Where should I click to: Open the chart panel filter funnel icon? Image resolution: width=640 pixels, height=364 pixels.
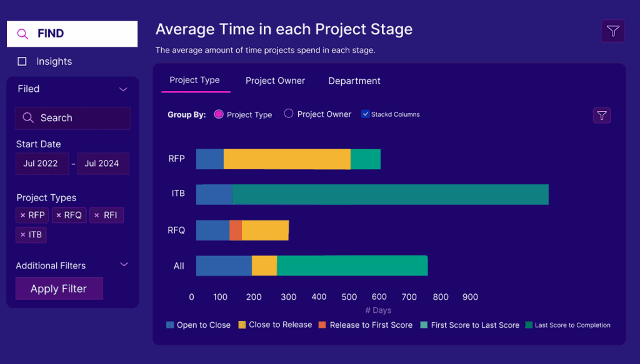(601, 115)
